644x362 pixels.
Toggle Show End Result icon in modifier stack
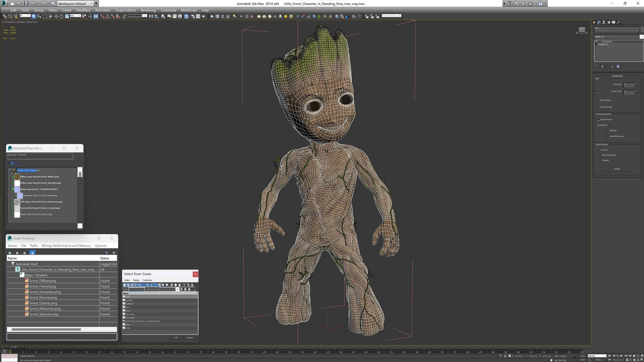(602, 66)
